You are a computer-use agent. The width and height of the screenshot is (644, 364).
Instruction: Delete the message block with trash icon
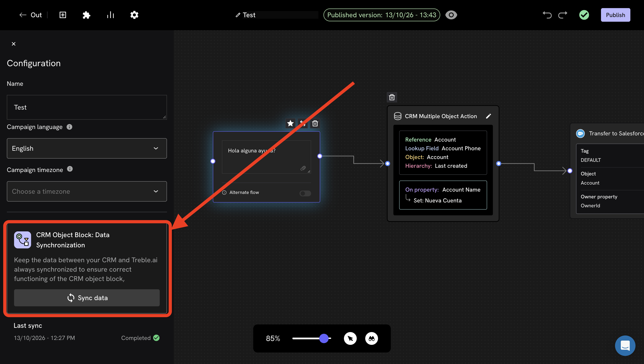[315, 123]
